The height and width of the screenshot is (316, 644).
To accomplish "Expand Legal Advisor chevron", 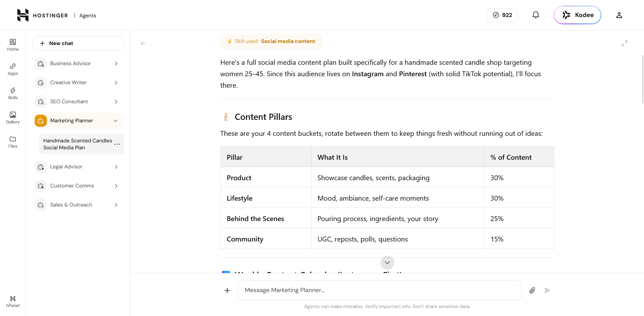I will pyautogui.click(x=116, y=167).
